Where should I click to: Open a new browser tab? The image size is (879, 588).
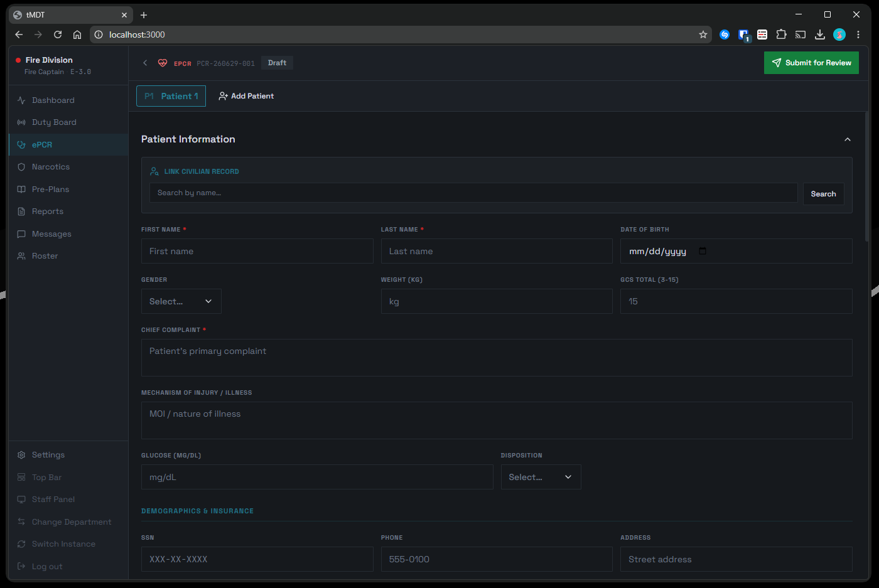[144, 15]
